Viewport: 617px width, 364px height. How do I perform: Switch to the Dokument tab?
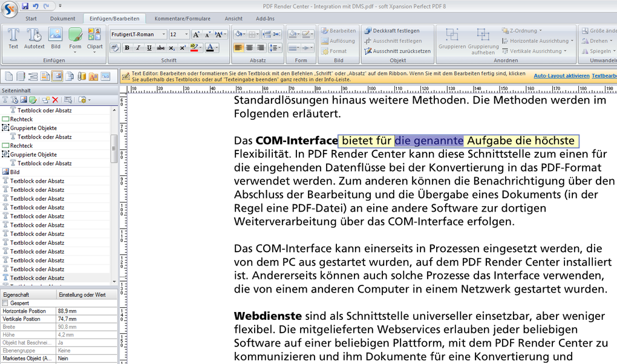pyautogui.click(x=62, y=19)
